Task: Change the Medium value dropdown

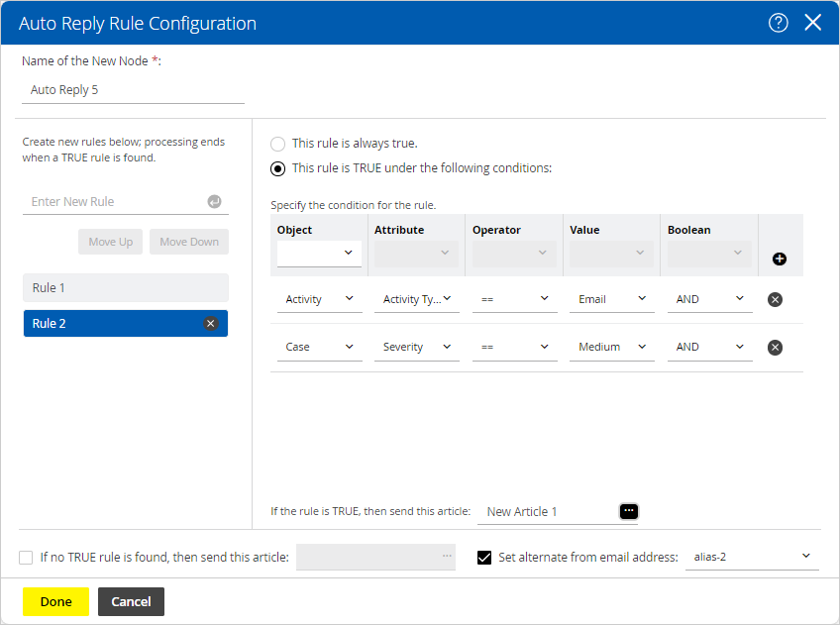Action: (x=612, y=347)
